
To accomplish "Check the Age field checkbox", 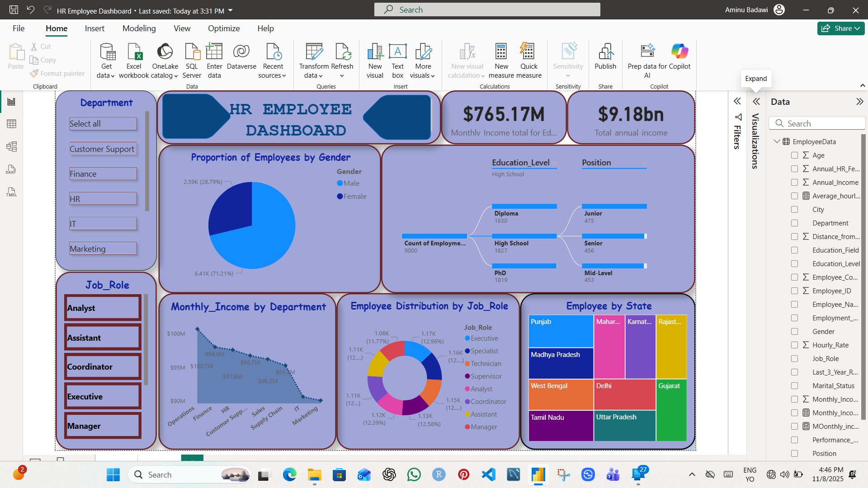I will [x=794, y=155].
